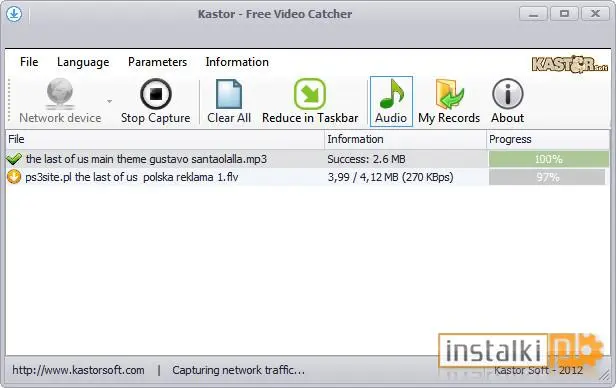Open the File menu
The height and width of the screenshot is (388, 616).
coord(29,62)
